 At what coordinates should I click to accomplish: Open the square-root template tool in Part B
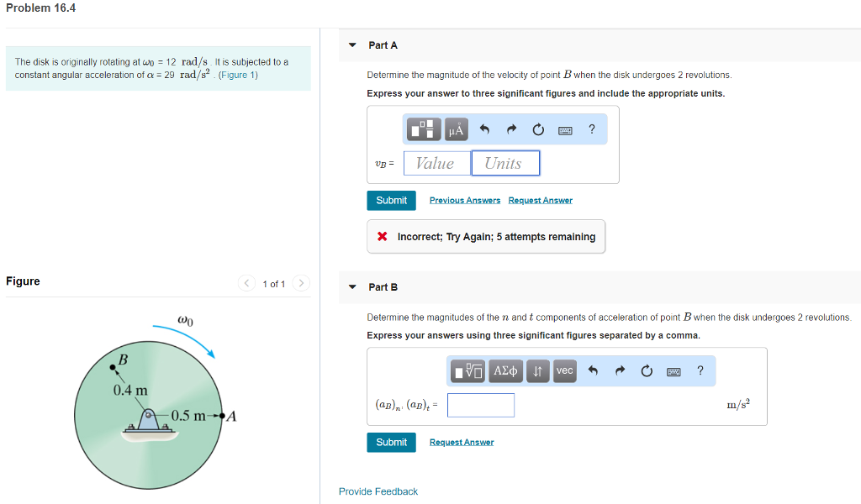click(x=467, y=370)
